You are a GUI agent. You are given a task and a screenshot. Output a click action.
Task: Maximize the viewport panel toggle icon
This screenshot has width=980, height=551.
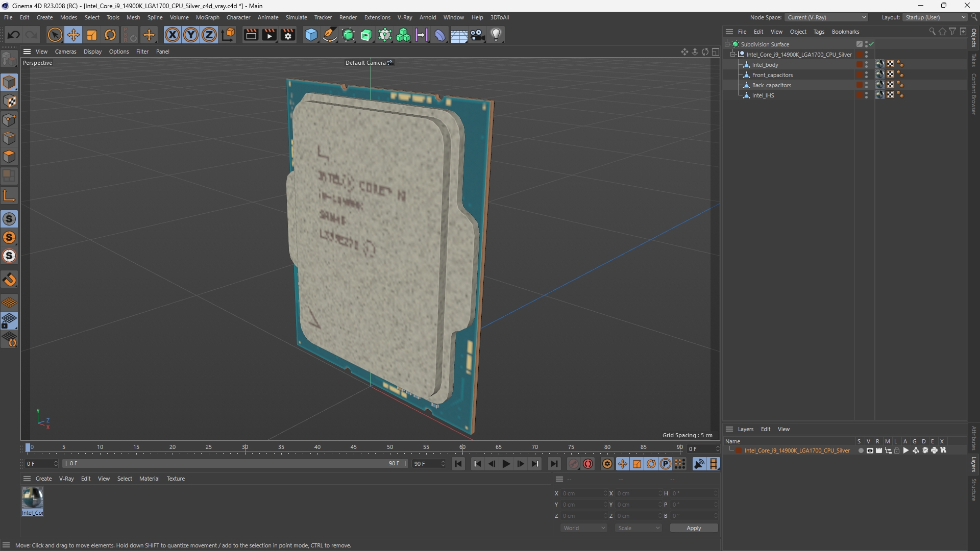tap(716, 52)
